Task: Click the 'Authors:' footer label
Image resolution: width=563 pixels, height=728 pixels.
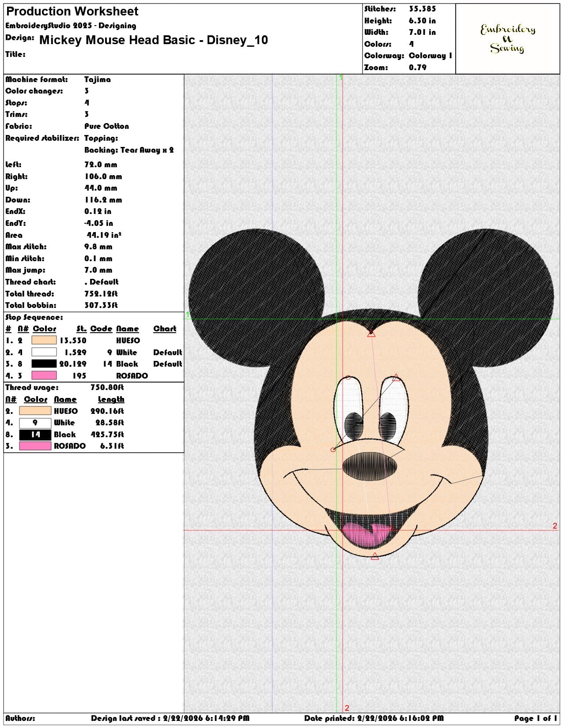Action: pos(20,718)
